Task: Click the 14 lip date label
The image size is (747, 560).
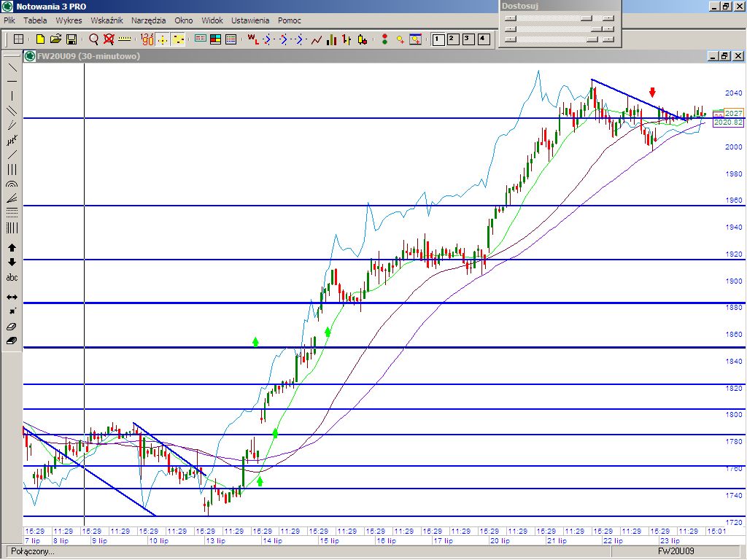Action: click(273, 541)
